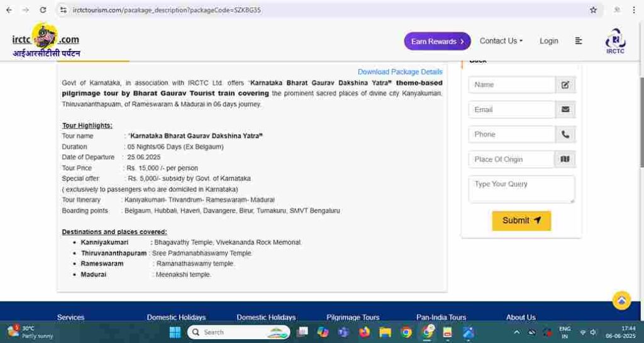Viewport: 644px width, 343px height.
Task: Open the Download Package Details link
Action: click(x=400, y=72)
